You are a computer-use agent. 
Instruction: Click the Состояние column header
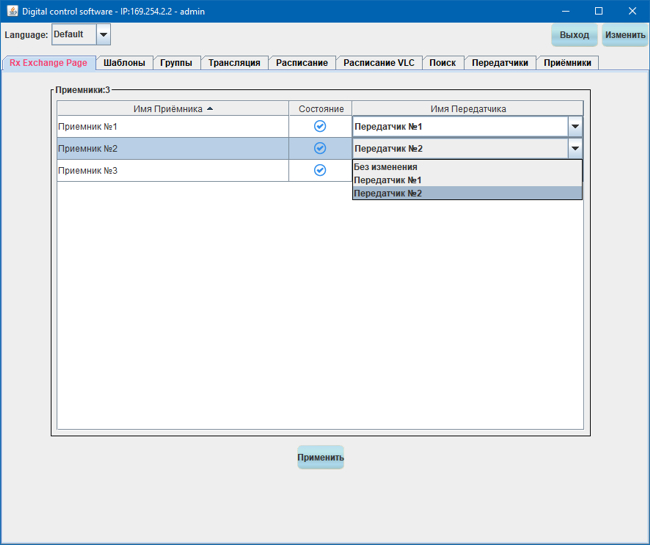[x=320, y=108]
